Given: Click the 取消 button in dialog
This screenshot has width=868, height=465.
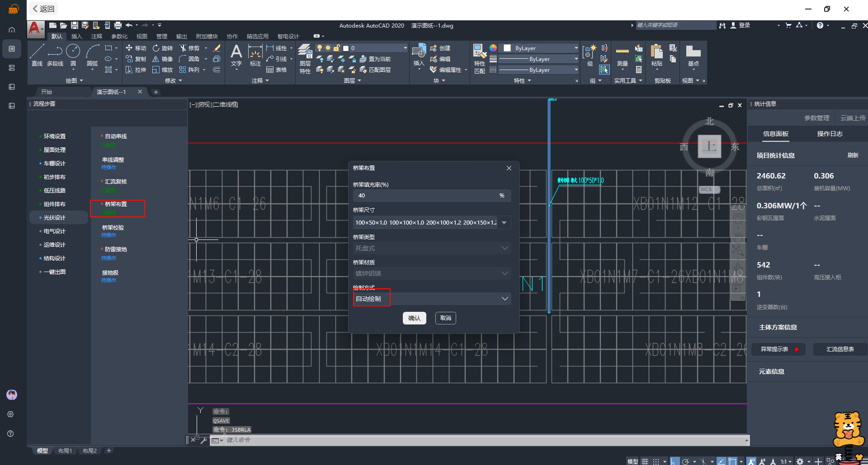Looking at the screenshot, I should coord(445,318).
